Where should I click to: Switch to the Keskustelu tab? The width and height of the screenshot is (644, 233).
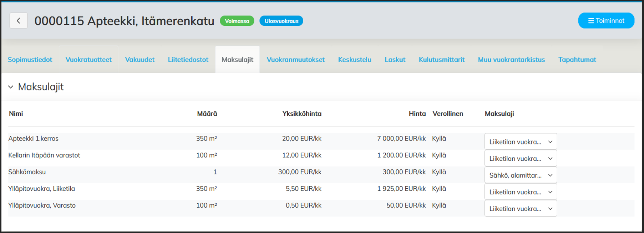pos(355,60)
